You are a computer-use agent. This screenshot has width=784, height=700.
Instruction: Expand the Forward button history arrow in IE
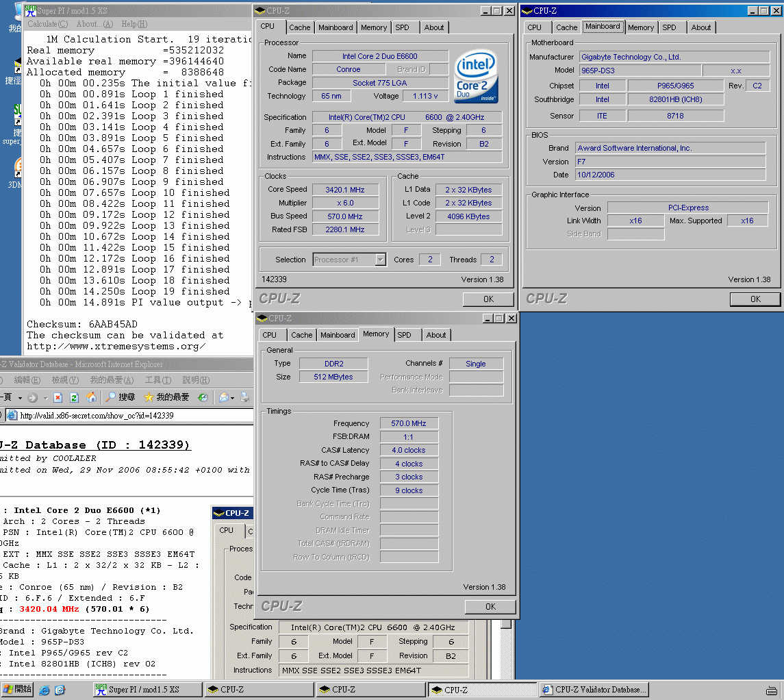(45, 398)
